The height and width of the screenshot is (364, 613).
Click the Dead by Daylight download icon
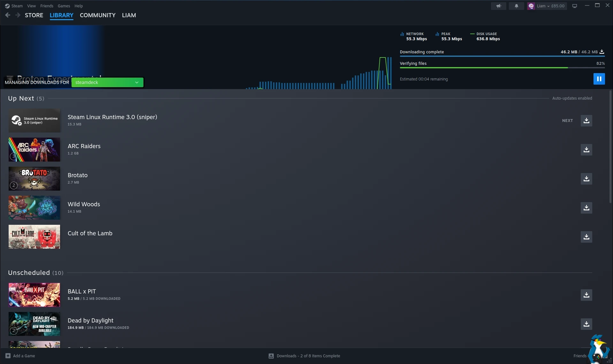coord(586,324)
